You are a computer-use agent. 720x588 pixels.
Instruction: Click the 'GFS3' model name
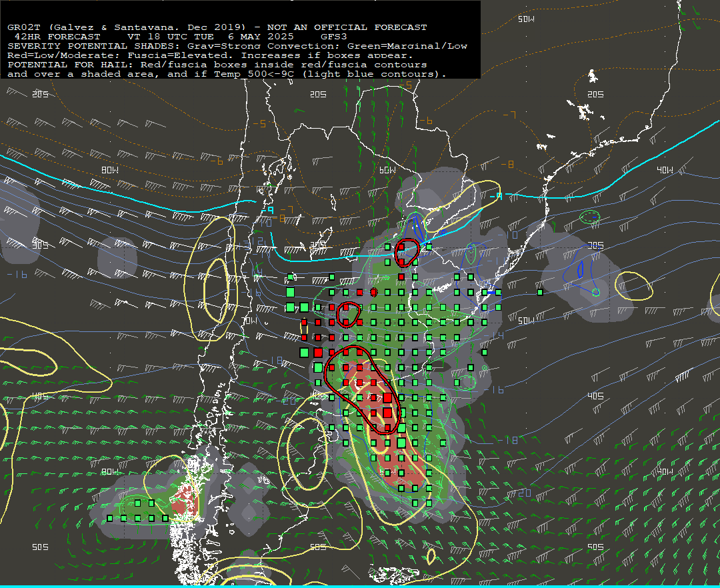(x=334, y=37)
